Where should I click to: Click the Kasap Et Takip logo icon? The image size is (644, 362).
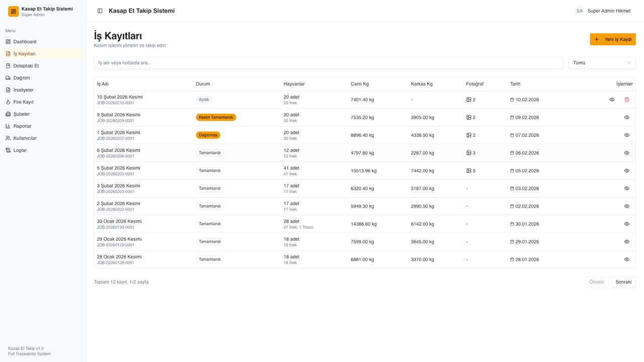tap(13, 11)
